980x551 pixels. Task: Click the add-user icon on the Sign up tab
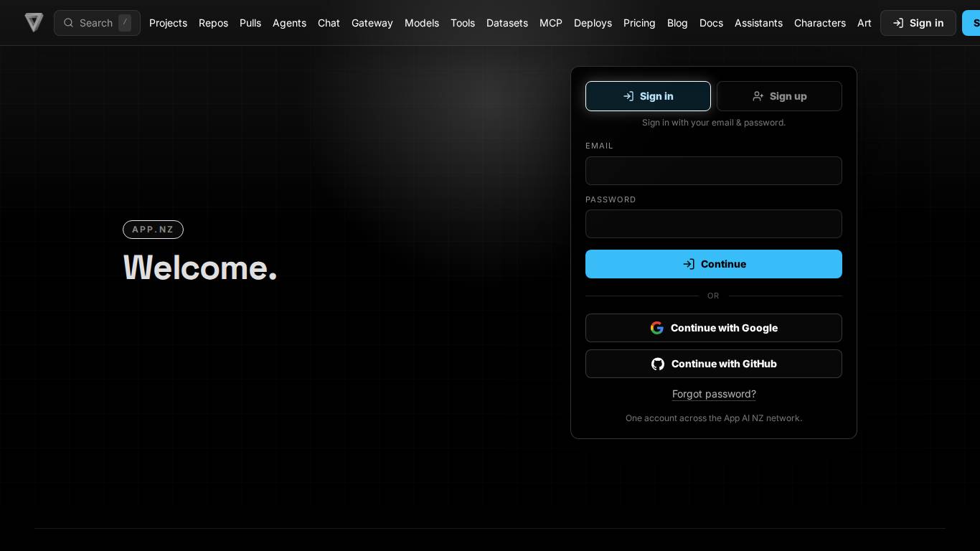[758, 96]
